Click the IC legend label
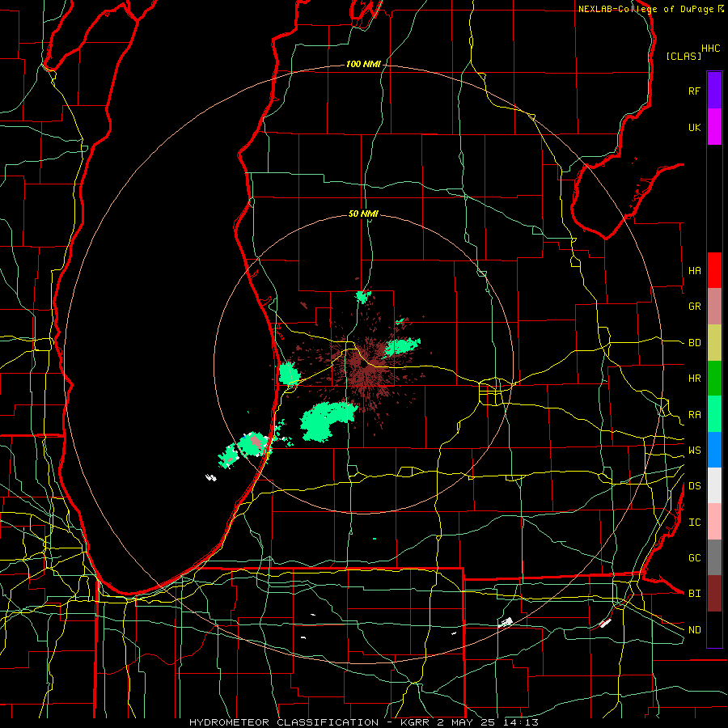The height and width of the screenshot is (728, 728). 694,523
